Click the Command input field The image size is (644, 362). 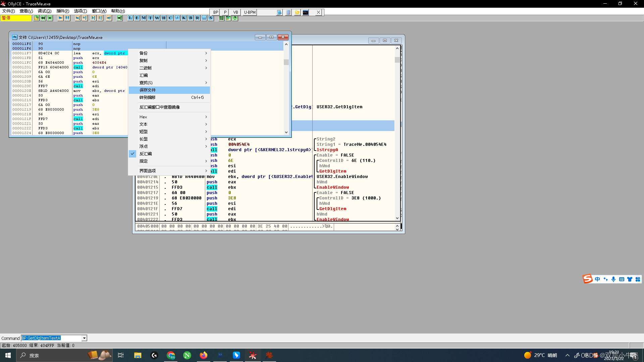(52, 338)
